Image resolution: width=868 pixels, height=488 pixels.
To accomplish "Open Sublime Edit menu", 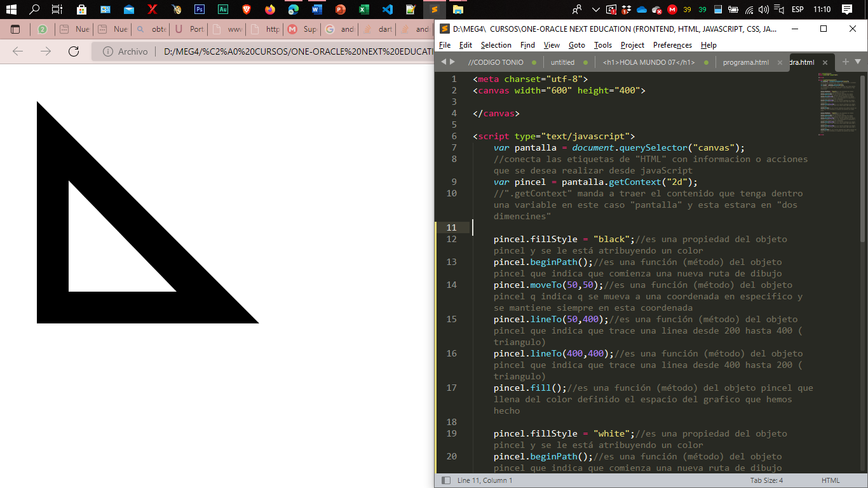I will coord(466,45).
